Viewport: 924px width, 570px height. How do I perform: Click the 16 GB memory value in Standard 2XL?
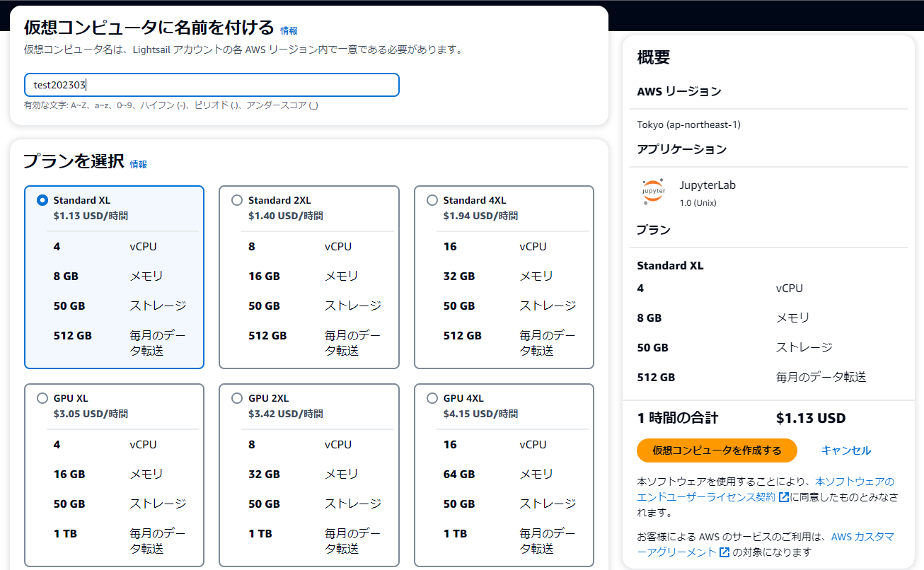264,276
